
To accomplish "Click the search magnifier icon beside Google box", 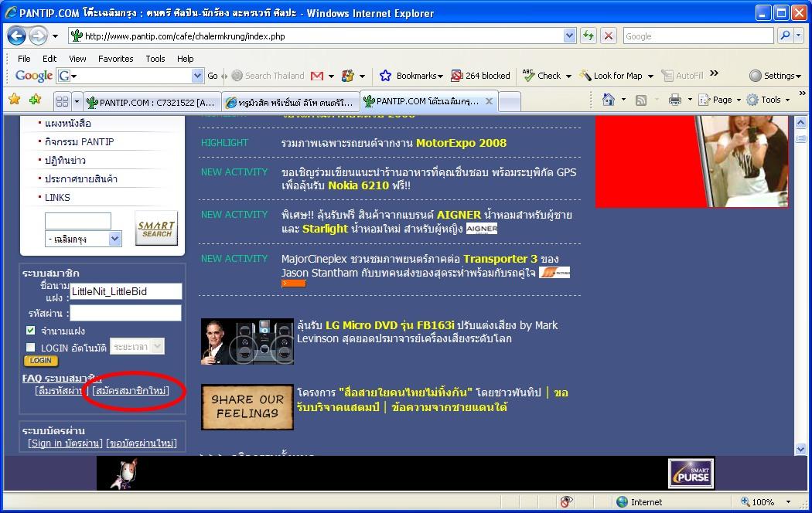I will pyautogui.click(x=785, y=36).
